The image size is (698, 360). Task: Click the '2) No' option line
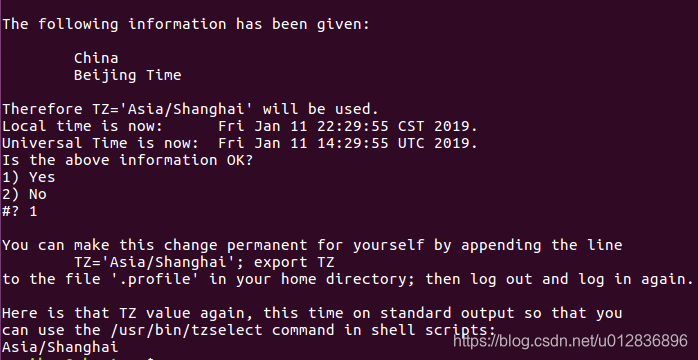24,194
